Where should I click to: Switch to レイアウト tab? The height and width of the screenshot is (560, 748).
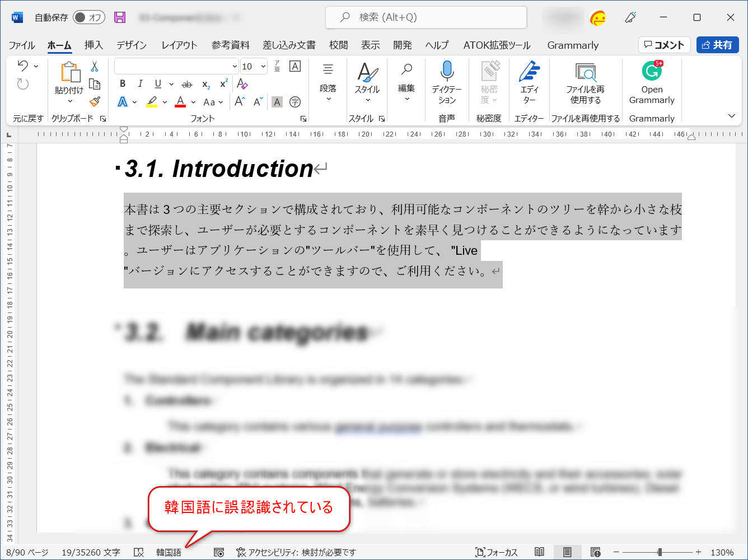click(x=179, y=45)
